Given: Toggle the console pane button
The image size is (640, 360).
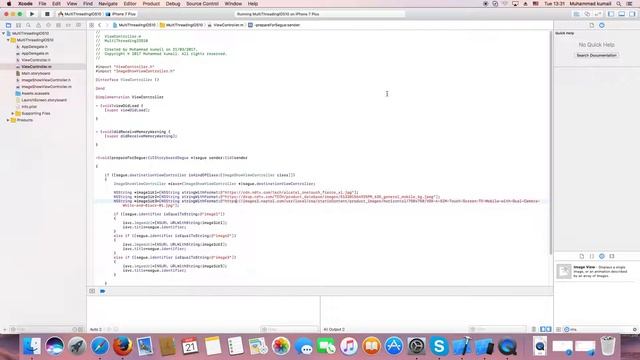Looking at the screenshot, I should [x=549, y=329].
